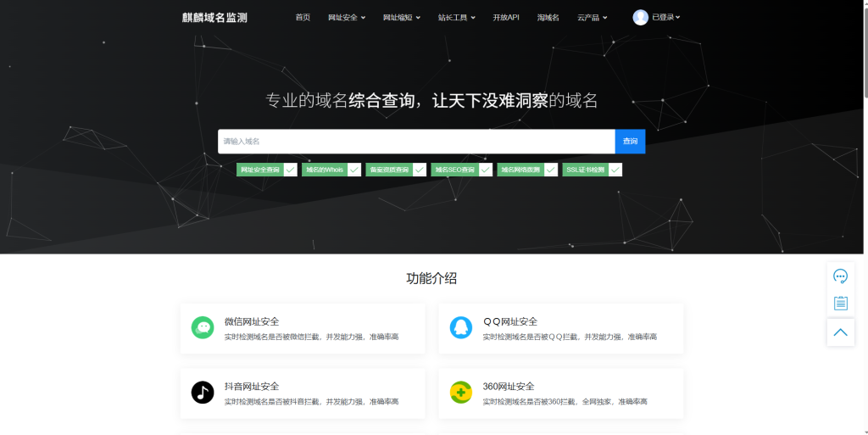The height and width of the screenshot is (435, 868).
Task: Open the floating customer-service chat icon
Action: tap(840, 276)
